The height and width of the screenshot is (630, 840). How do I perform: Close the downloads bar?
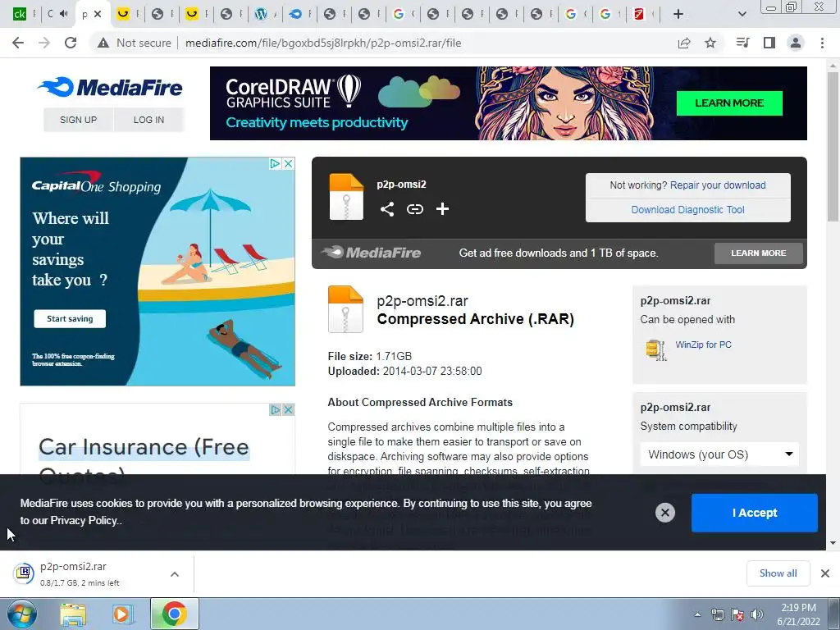[825, 573]
